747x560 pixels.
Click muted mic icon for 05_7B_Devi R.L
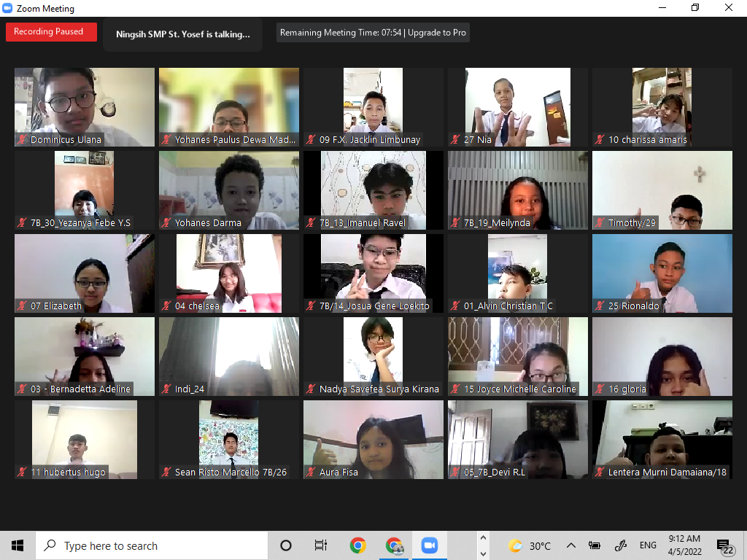[455, 472]
